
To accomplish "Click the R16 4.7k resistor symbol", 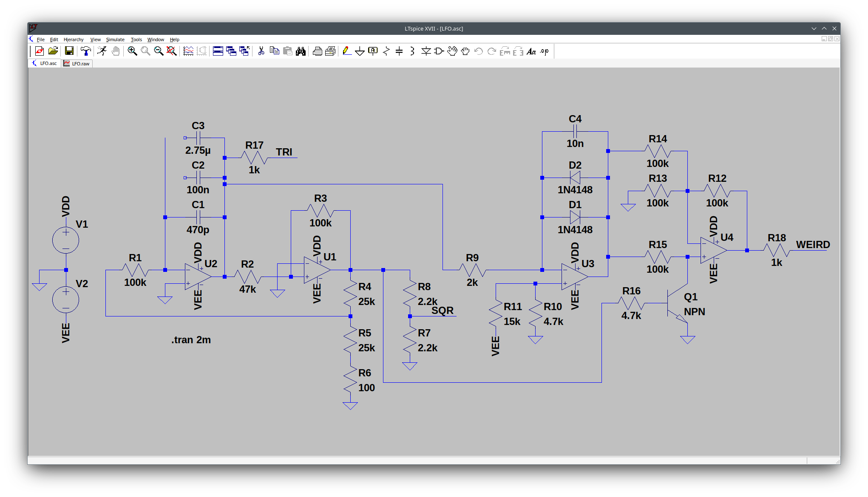I will (631, 303).
